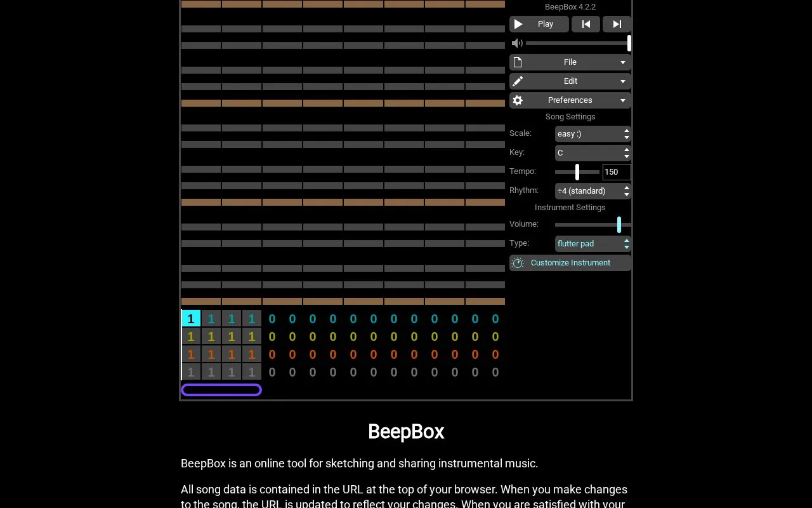812x508 pixels.
Task: Jump to previous bar with rewind icon
Action: click(586, 24)
